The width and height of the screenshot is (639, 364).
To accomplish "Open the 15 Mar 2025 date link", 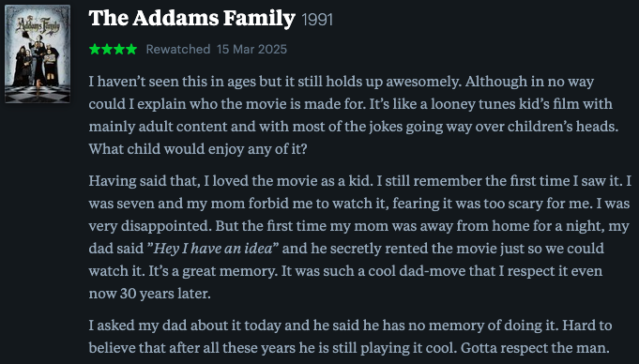I will pos(251,50).
